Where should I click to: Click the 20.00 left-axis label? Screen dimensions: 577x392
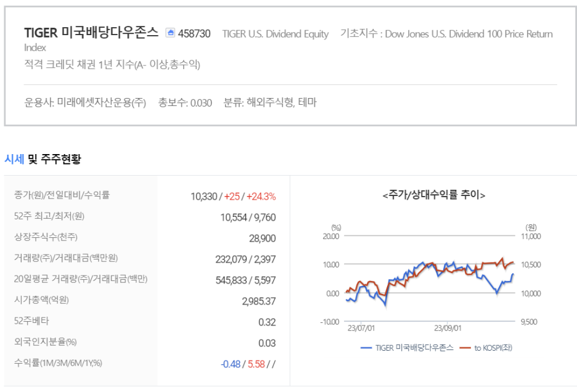pos(331,236)
